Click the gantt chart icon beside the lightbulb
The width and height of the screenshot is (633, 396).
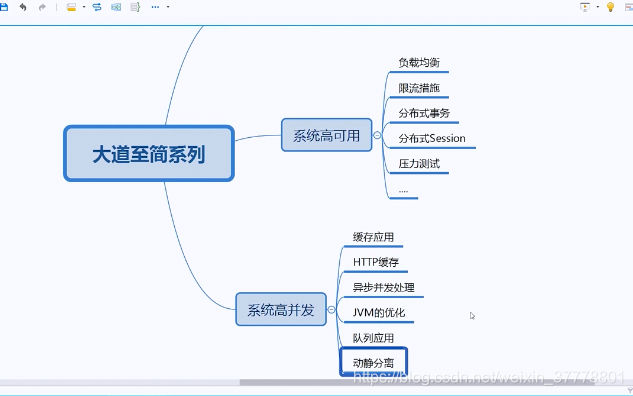click(x=629, y=7)
